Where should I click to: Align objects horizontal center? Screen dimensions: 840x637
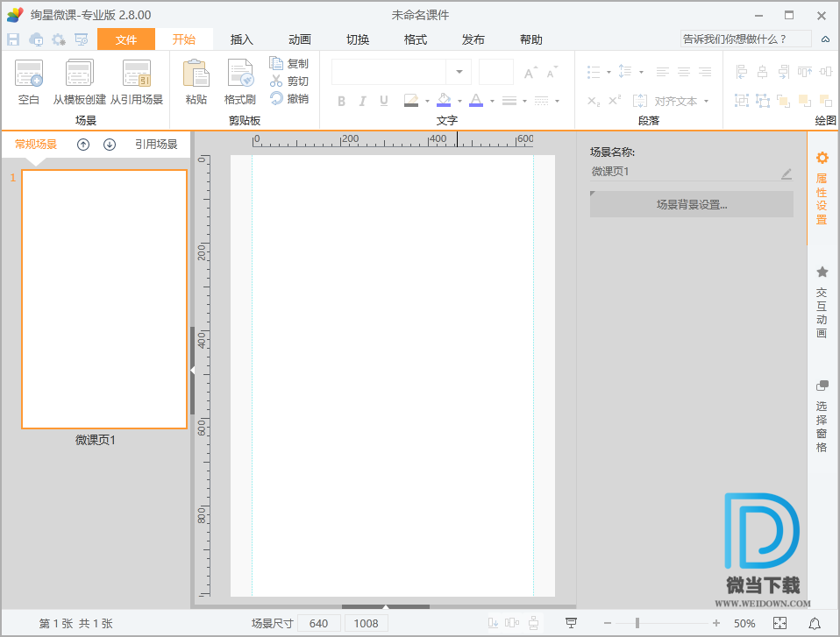coord(762,72)
